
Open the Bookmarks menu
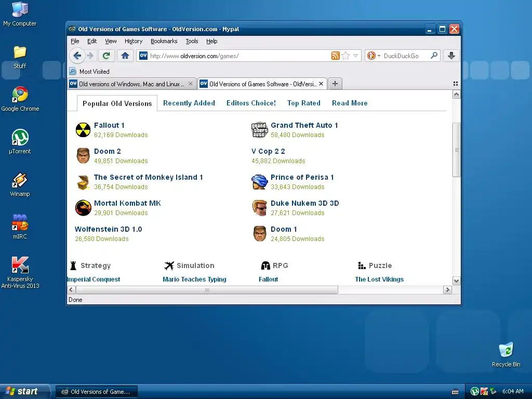click(x=164, y=41)
